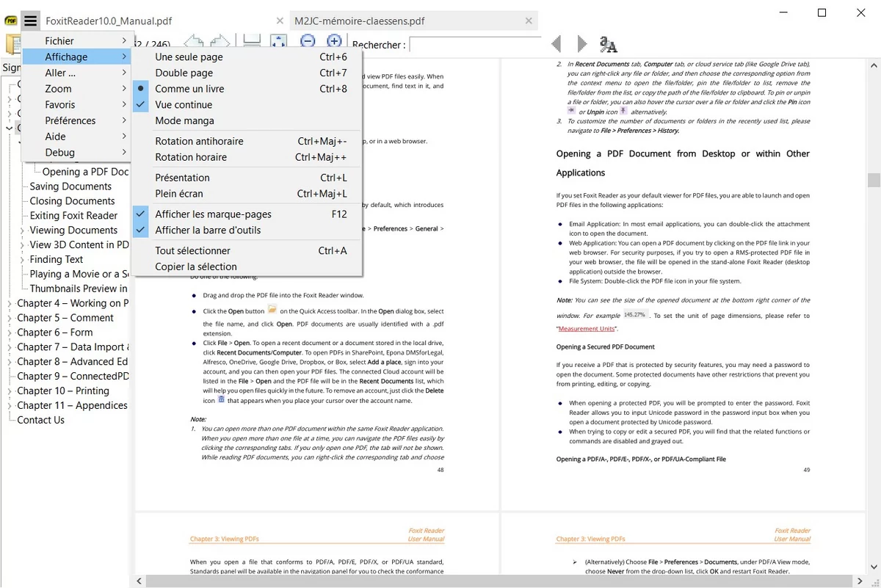The image size is (881, 588).
Task: Click the fit single page icon
Action: coord(278,43)
